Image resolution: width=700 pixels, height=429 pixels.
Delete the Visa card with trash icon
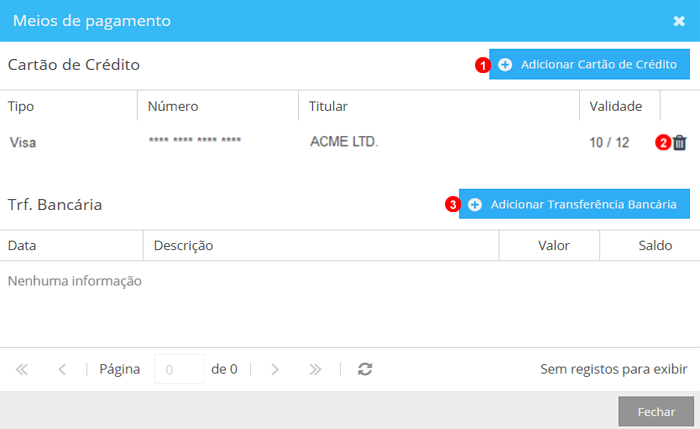point(680,143)
